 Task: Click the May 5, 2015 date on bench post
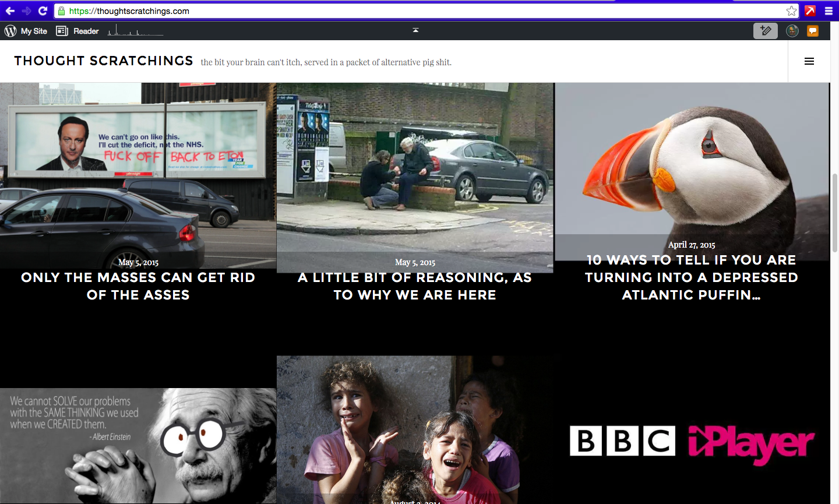(415, 262)
